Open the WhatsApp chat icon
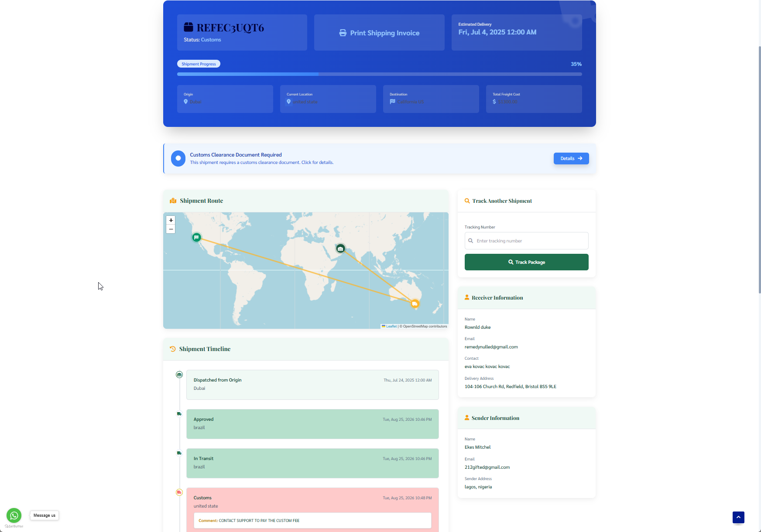Image resolution: width=761 pixels, height=532 pixels. [x=14, y=515]
